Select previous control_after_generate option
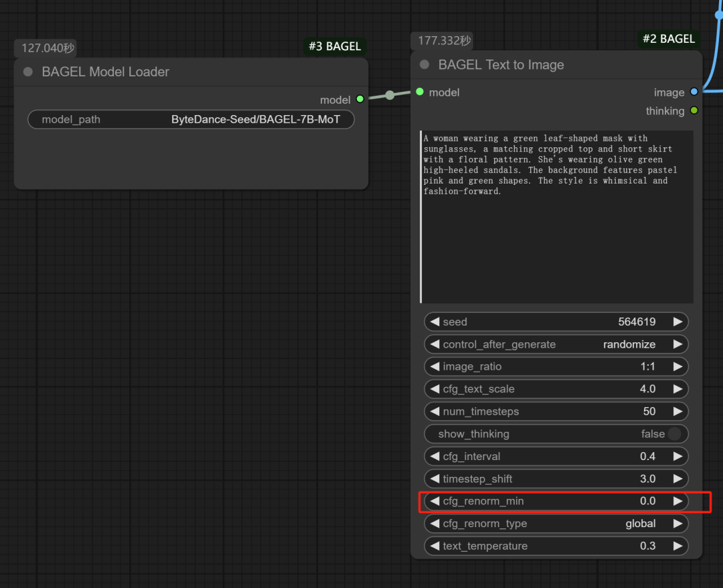Screen dimensions: 723x588 pyautogui.click(x=434, y=344)
